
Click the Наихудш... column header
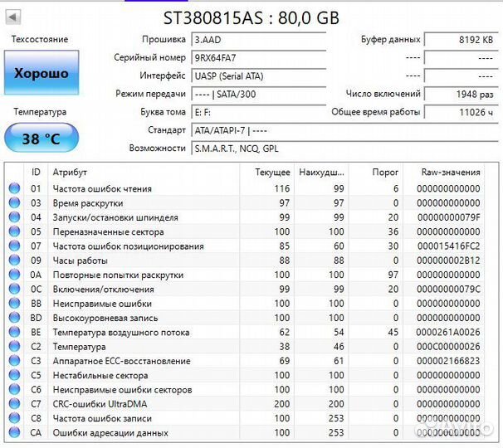click(321, 173)
